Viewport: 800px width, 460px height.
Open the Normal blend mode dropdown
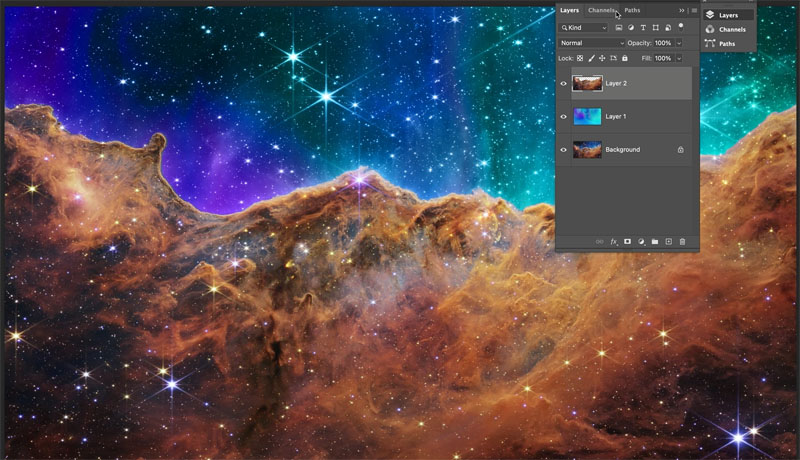(592, 43)
